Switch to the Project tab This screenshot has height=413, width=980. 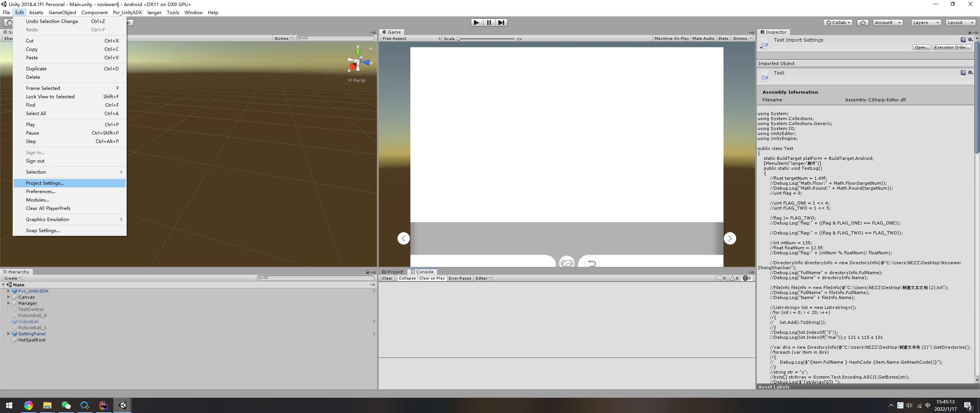point(393,272)
